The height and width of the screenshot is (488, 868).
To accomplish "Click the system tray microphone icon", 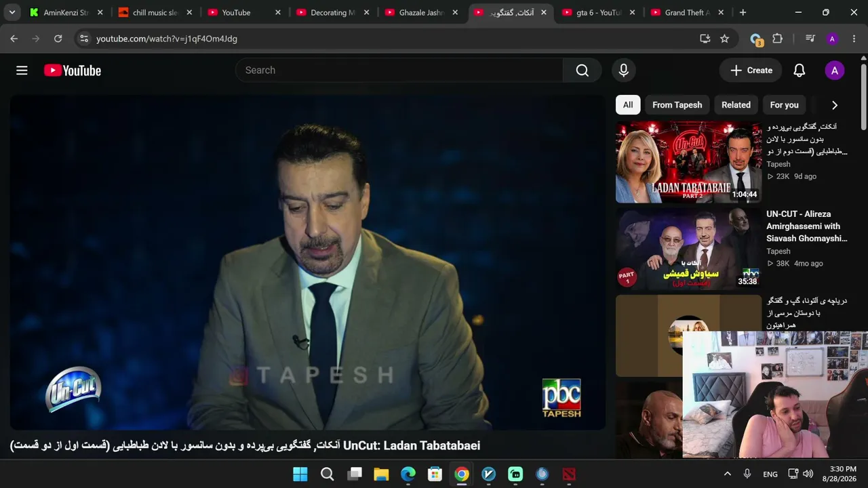I will point(747,474).
